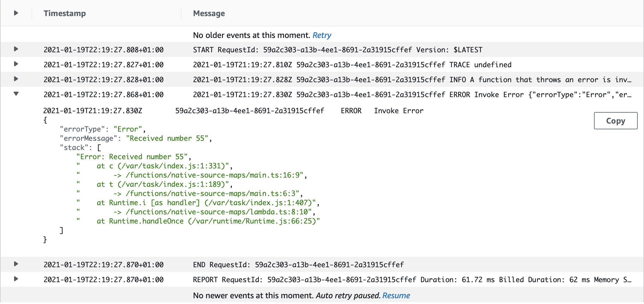Click the START RequestId message text
This screenshot has height=304, width=644.
[337, 50]
